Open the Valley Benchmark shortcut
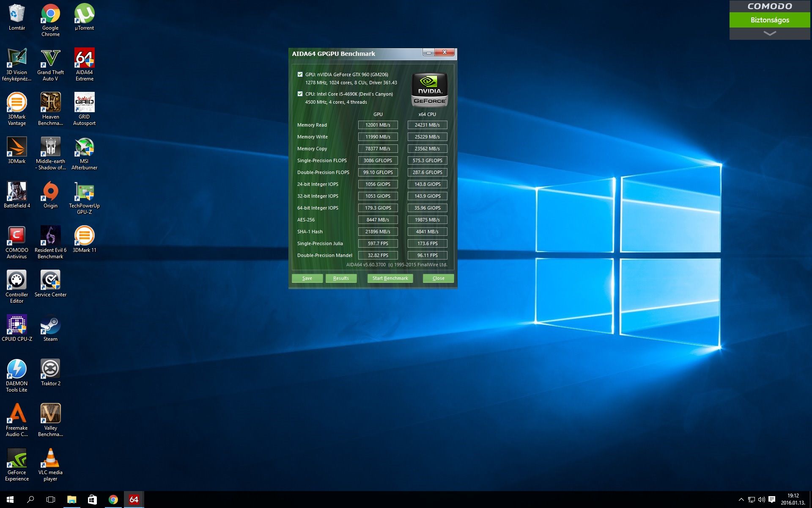This screenshot has width=812, height=508. point(51,420)
